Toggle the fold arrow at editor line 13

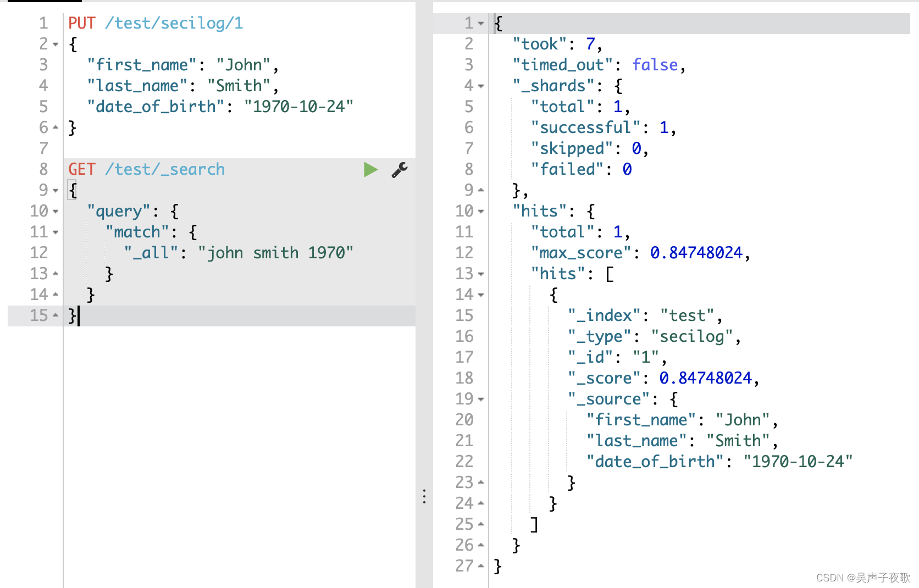[x=56, y=274]
